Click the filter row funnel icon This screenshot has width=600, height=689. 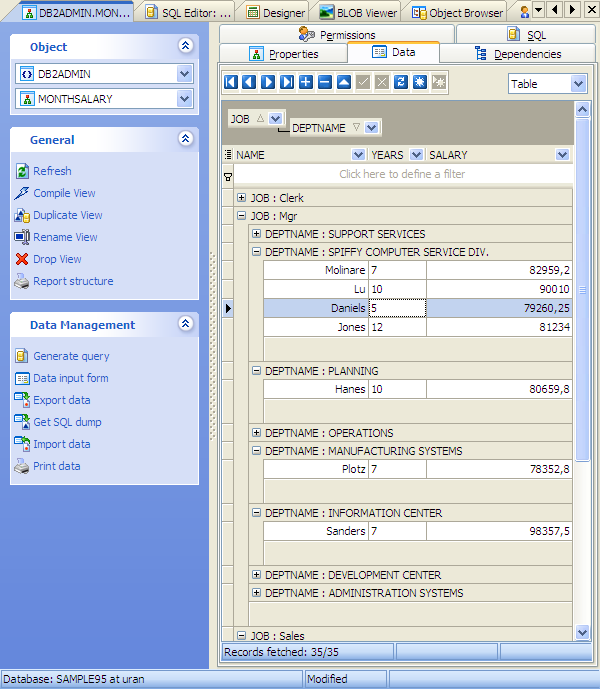coord(228,177)
